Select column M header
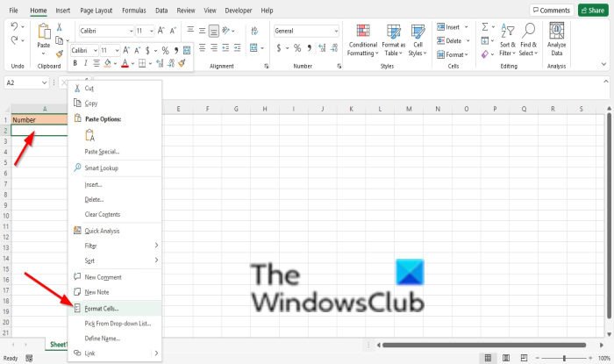614x364 pixels. pos(409,109)
